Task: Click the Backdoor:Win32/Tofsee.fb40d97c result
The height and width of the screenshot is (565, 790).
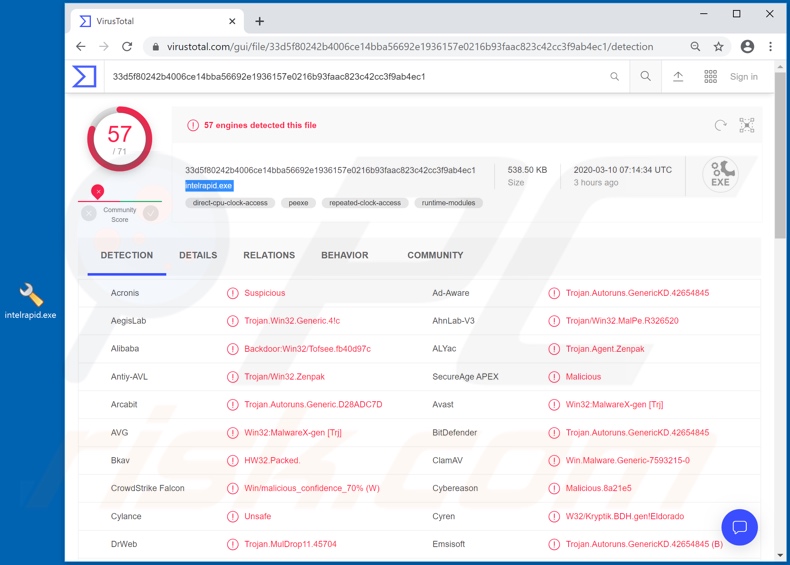Action: point(307,349)
